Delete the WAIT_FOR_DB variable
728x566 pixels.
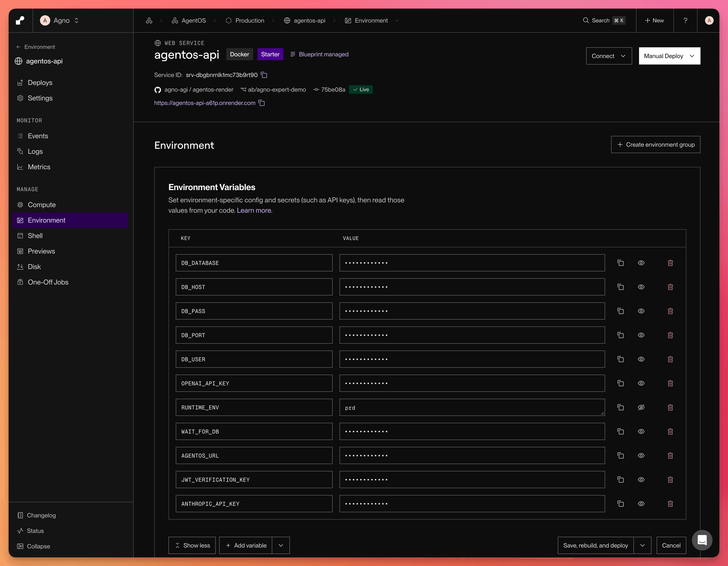point(670,431)
